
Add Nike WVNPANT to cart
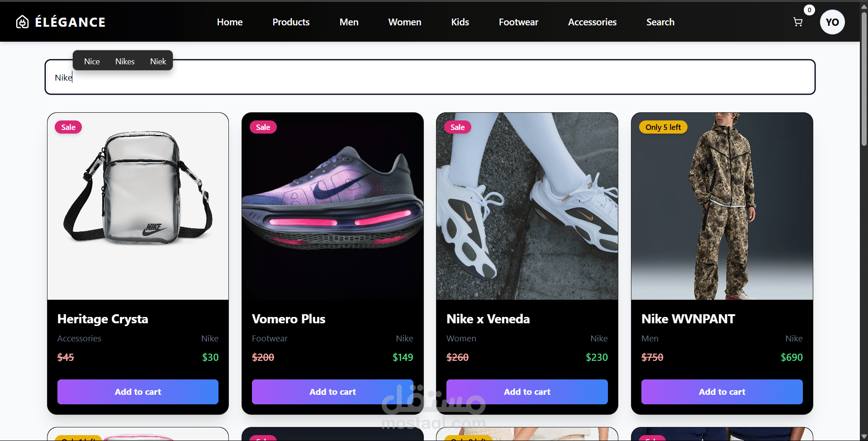pos(722,392)
